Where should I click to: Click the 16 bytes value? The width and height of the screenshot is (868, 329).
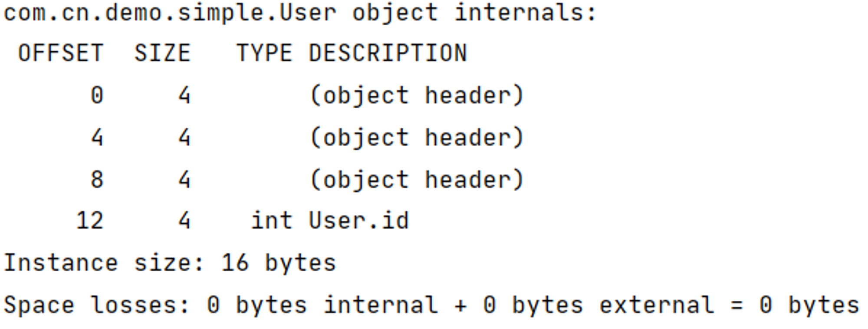(279, 263)
